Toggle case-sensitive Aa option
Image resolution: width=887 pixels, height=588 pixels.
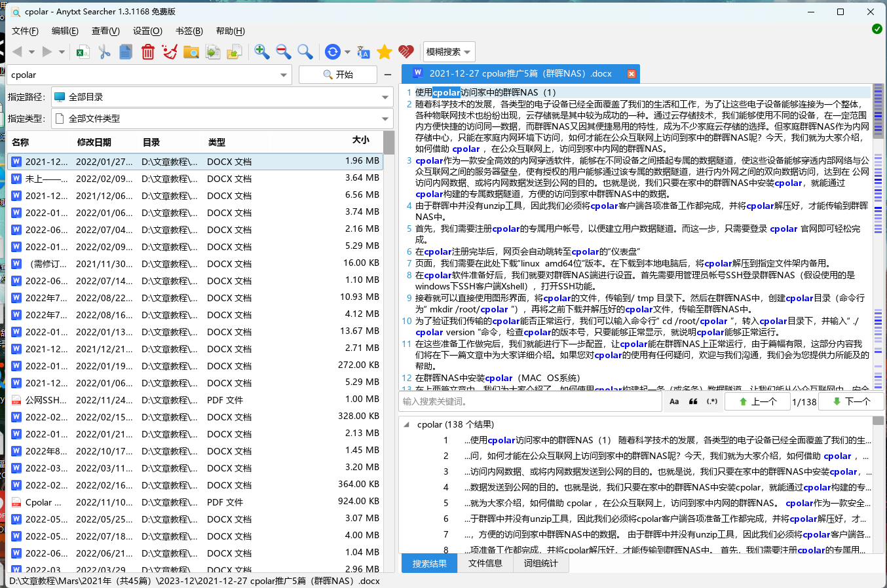(x=674, y=401)
